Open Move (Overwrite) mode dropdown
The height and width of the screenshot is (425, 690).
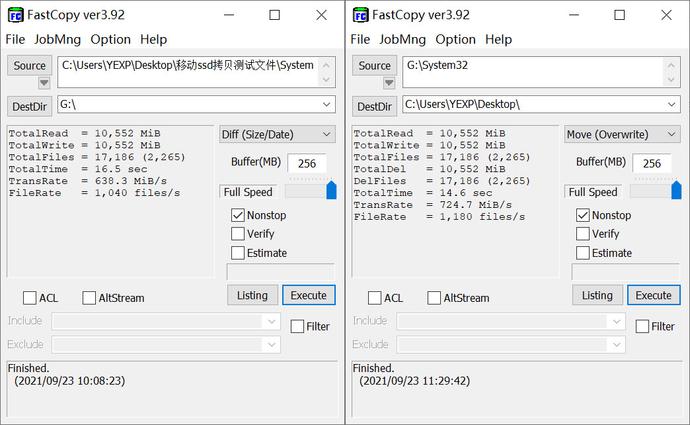tap(622, 134)
